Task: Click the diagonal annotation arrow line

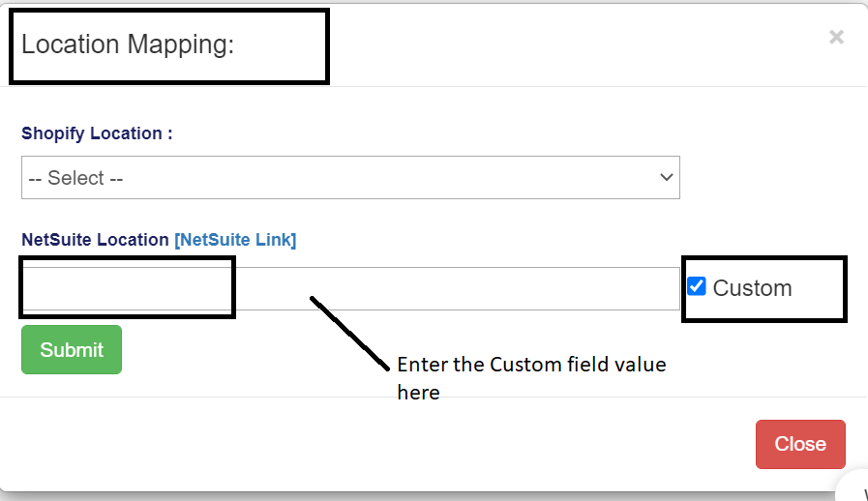Action: [x=350, y=334]
